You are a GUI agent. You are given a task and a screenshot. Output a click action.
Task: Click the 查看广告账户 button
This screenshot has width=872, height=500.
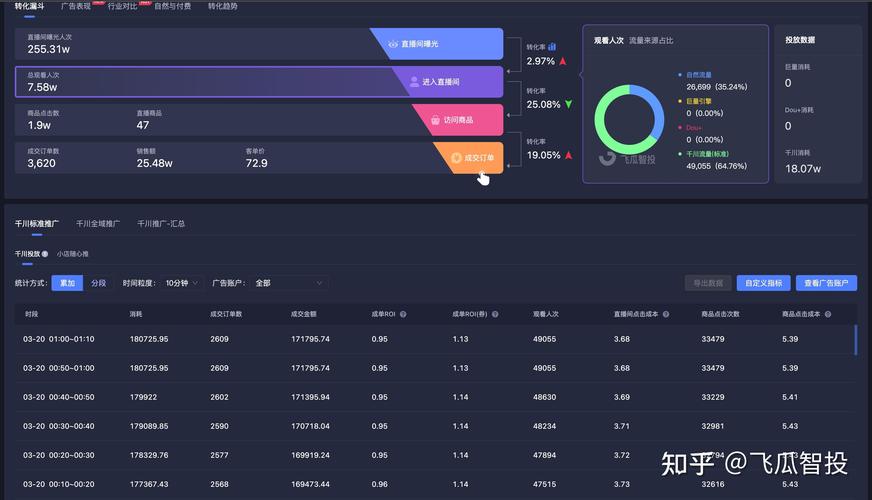826,283
